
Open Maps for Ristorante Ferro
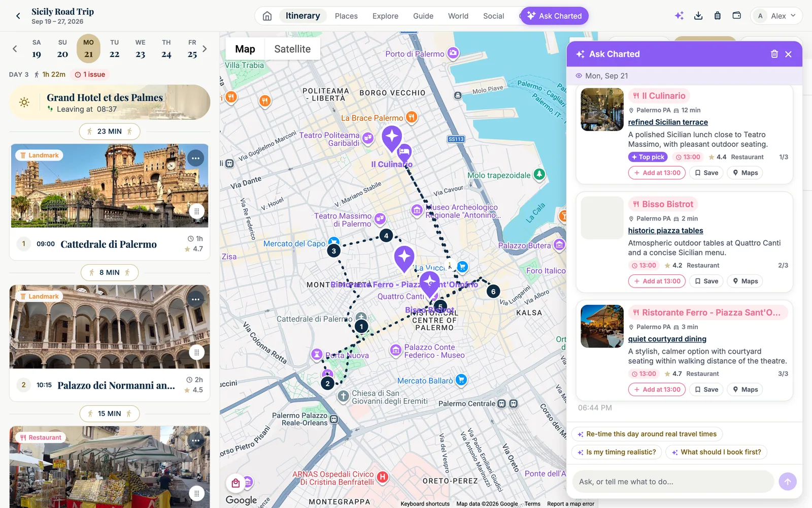click(x=745, y=390)
